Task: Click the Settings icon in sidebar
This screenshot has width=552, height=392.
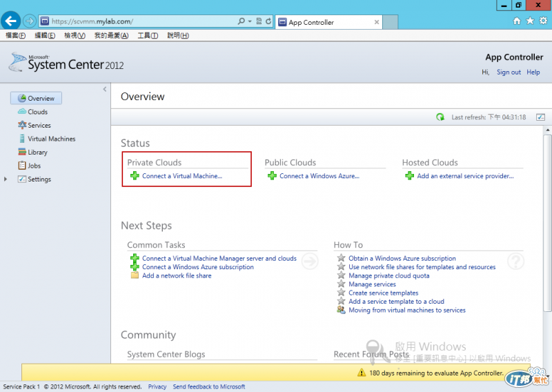Action: coord(22,179)
